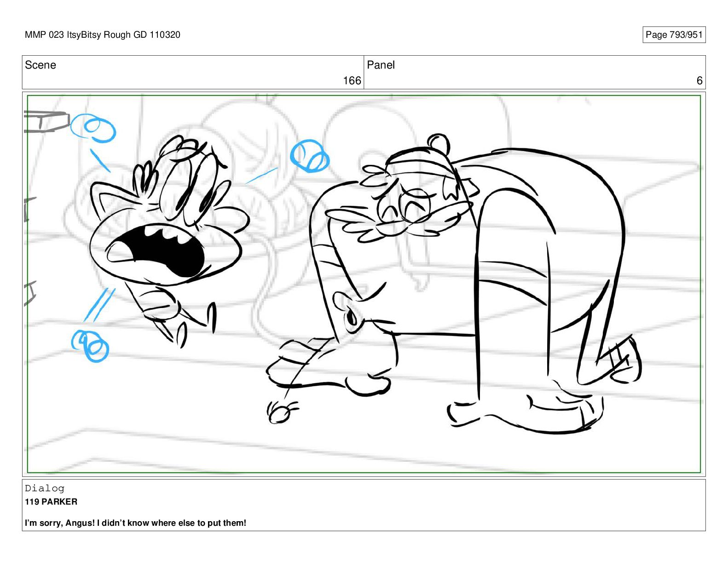This screenshot has width=728, height=564.
Task: Click the 'Scene' header label
Action: (40, 65)
